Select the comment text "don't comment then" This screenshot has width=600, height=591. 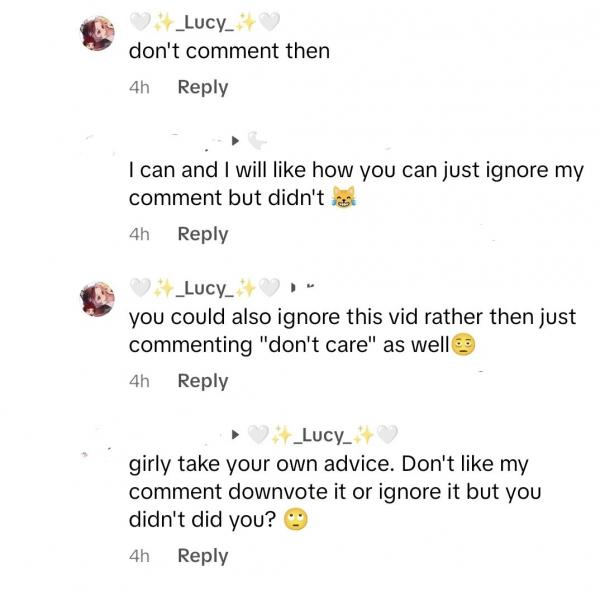[x=229, y=51]
